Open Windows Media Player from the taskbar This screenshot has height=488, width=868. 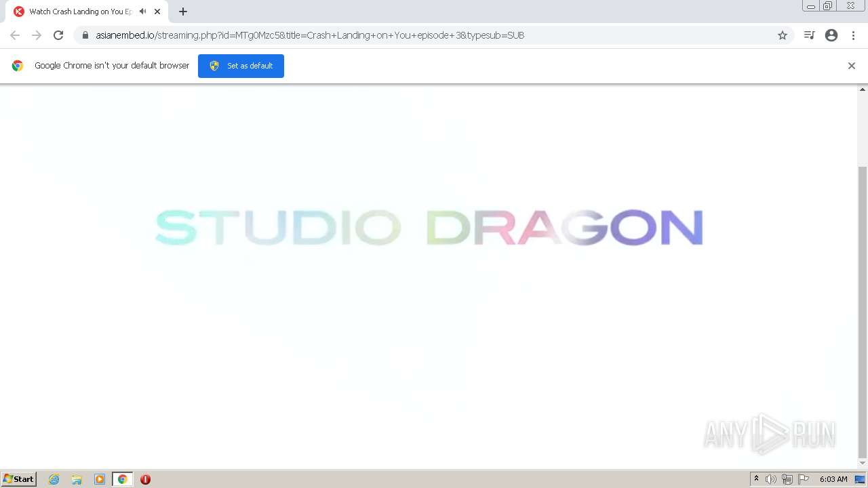point(100,479)
